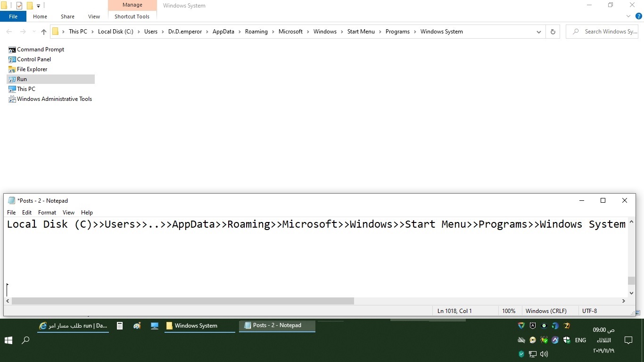Expand the chevron after Microsoft in address bar

tap(308, 32)
